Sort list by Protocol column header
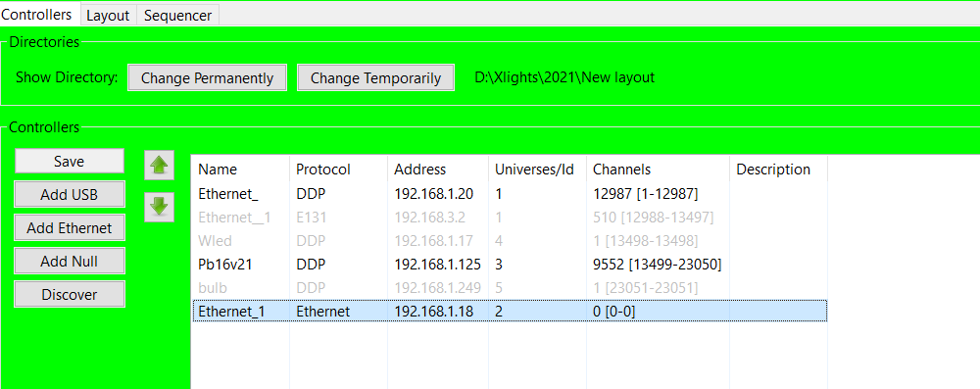The image size is (980, 389). (x=338, y=170)
